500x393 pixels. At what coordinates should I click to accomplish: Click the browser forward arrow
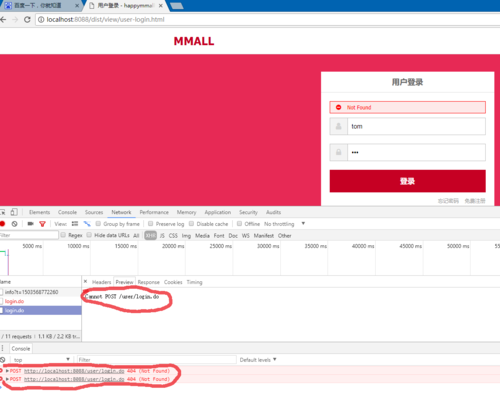coord(15,20)
